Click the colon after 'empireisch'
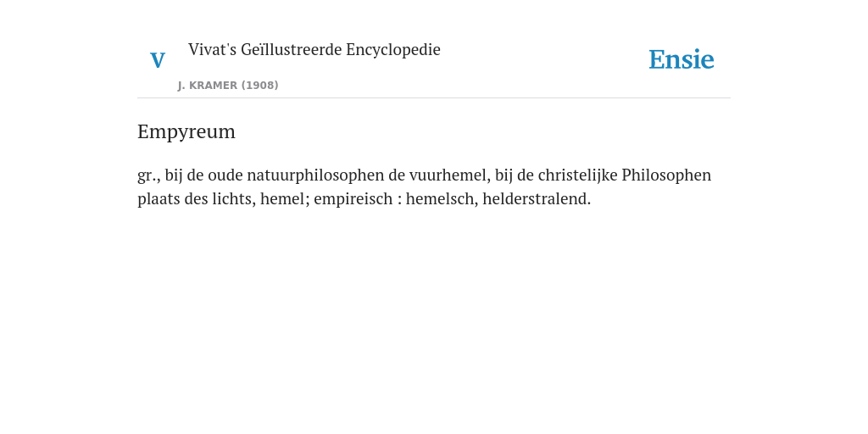This screenshot has width=868, height=434. [399, 200]
